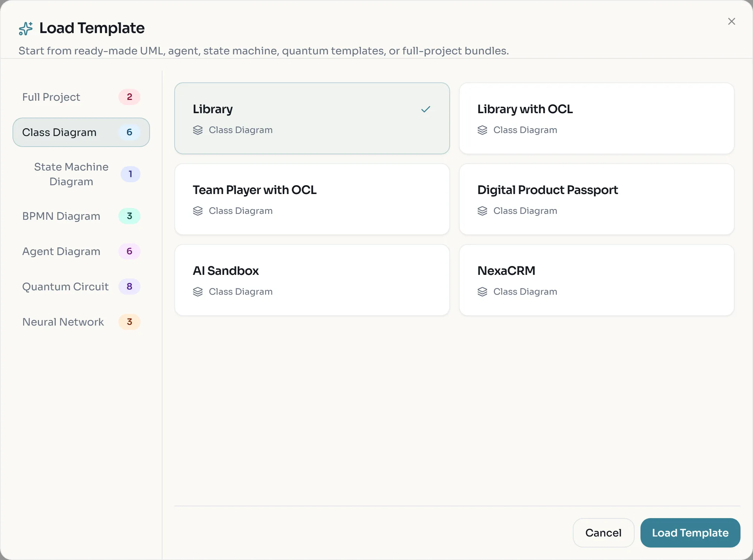Viewport: 753px width, 560px height.
Task: Show Quantum Circuit templates
Action: pyautogui.click(x=81, y=287)
